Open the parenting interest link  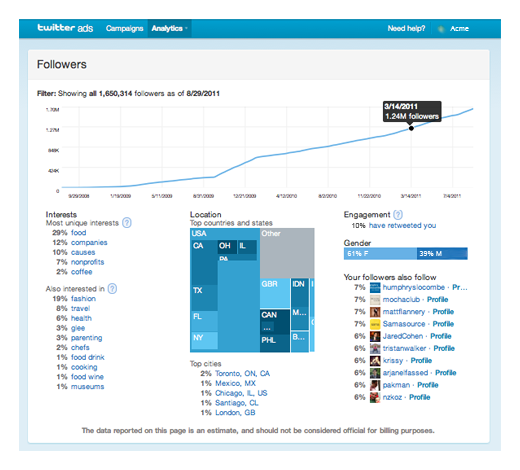(x=86, y=338)
